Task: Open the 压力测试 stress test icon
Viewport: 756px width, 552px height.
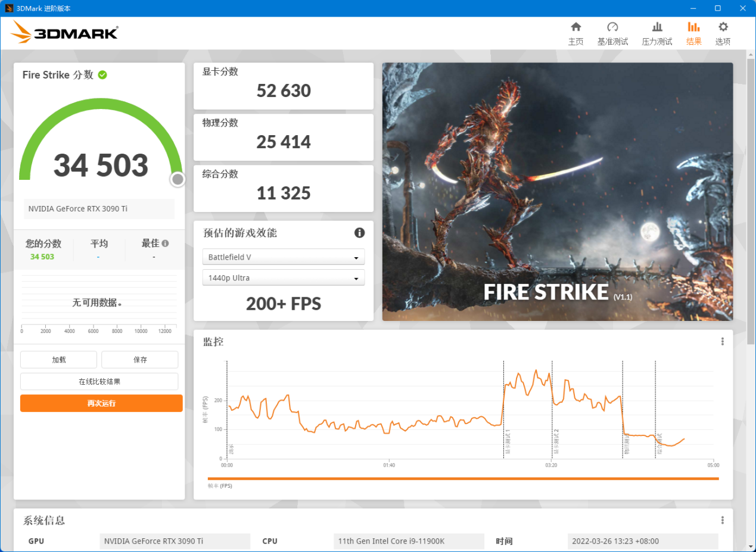Action: (657, 27)
